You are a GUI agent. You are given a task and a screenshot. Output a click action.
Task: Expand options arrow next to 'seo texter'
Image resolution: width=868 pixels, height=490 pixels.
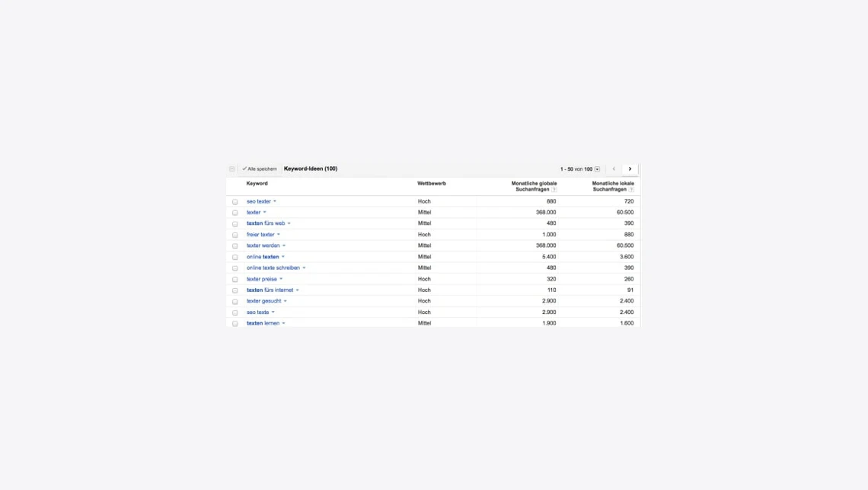[x=275, y=201]
